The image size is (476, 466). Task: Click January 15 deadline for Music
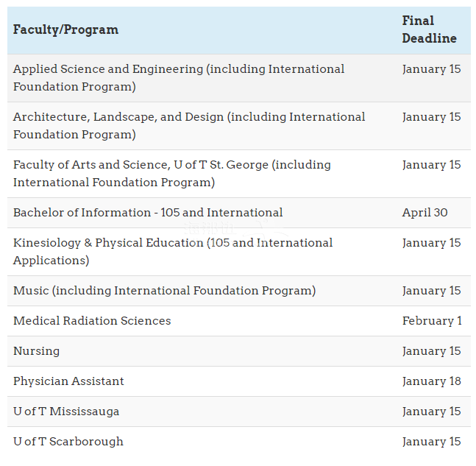coord(431,291)
